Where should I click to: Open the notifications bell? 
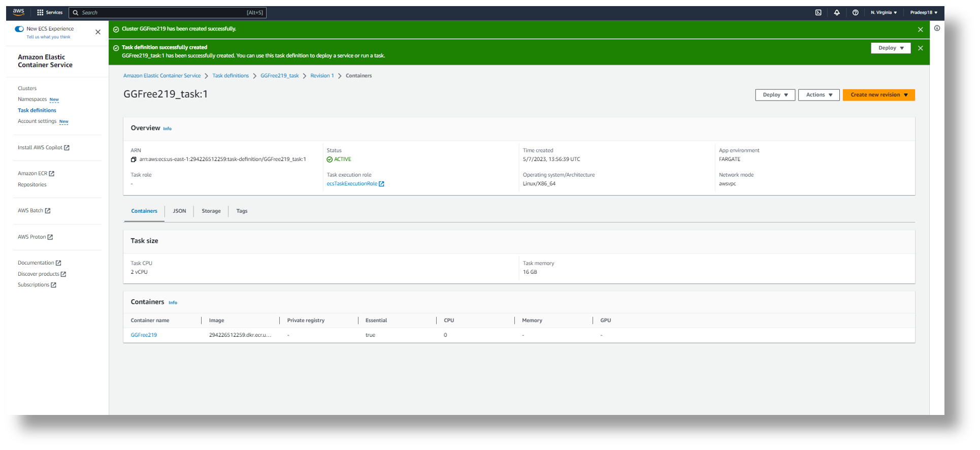coord(837,13)
